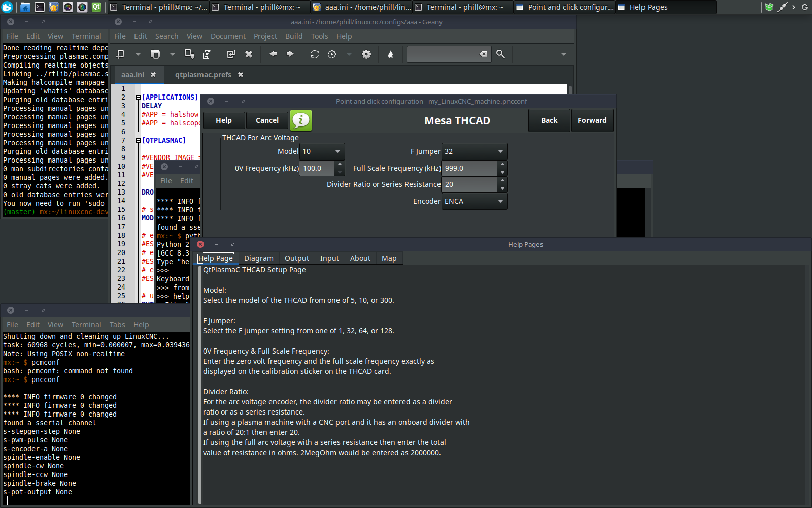Viewport: 812px width, 508px height.
Task: Click the save file icon in Geany toolbar
Action: tap(189, 54)
